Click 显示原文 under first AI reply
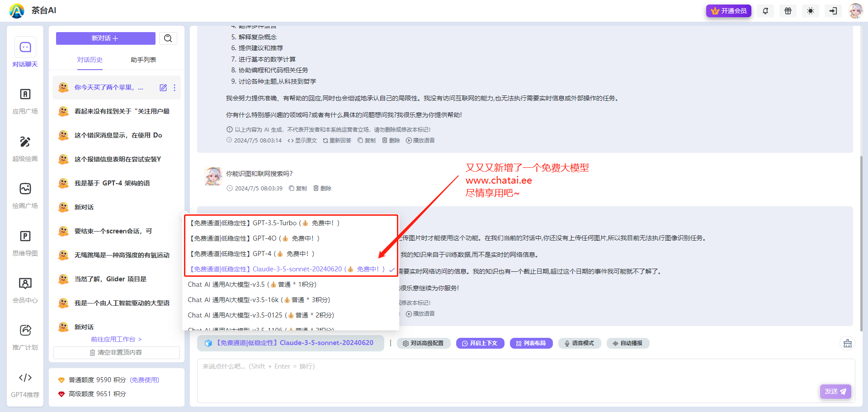 (302, 141)
